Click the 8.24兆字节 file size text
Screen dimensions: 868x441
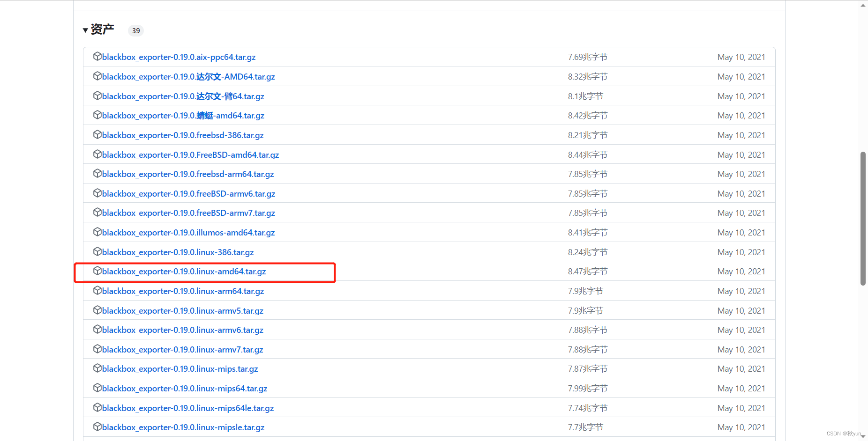click(588, 252)
